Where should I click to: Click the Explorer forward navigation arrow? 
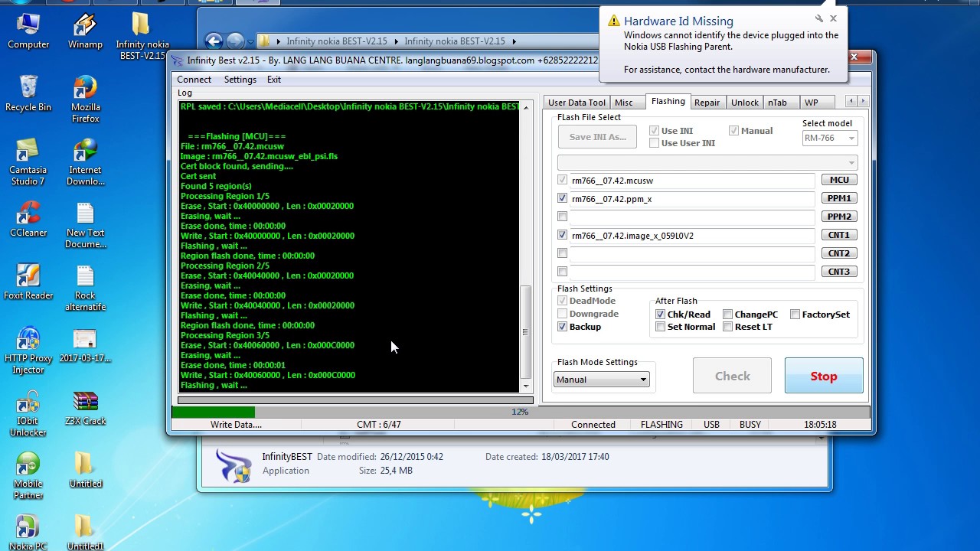pos(235,41)
